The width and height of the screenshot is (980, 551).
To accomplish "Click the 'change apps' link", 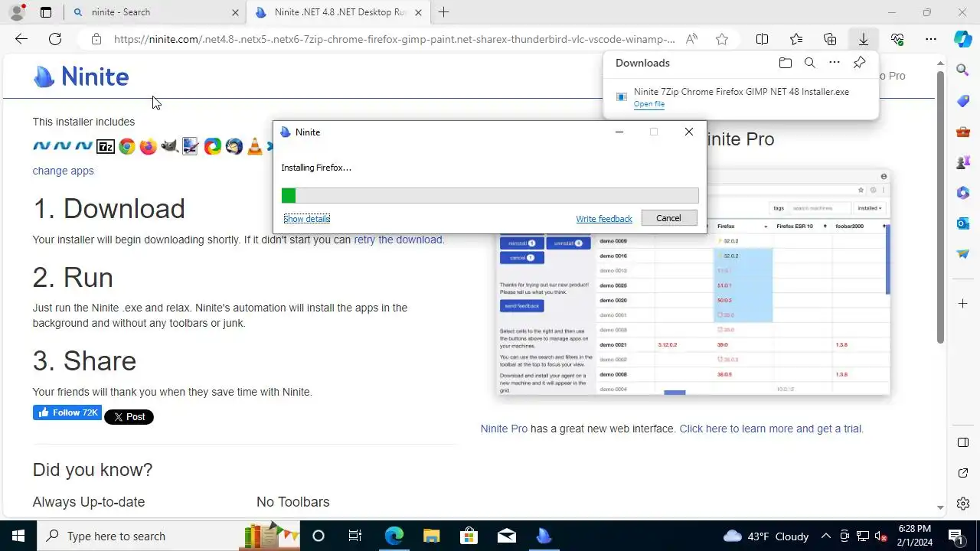I will pyautogui.click(x=63, y=171).
